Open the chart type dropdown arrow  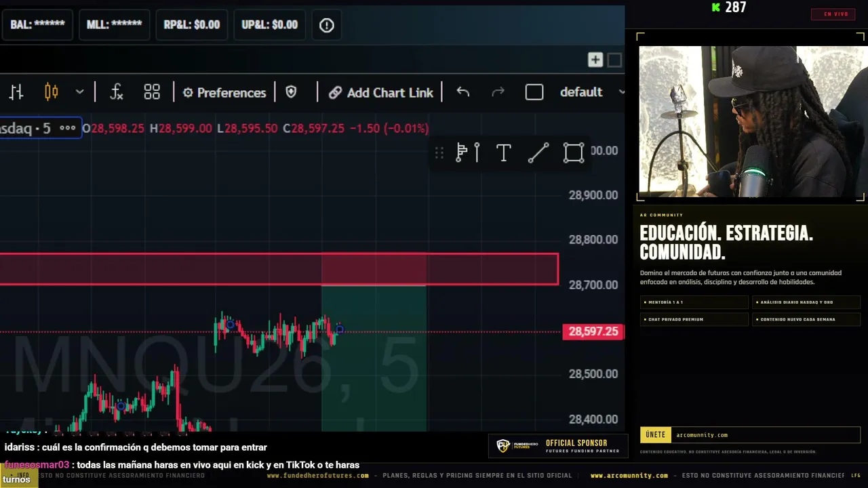coord(79,92)
